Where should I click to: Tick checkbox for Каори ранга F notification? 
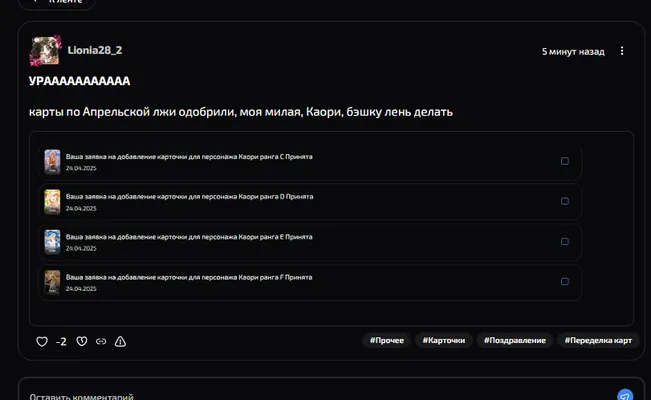[x=565, y=282]
